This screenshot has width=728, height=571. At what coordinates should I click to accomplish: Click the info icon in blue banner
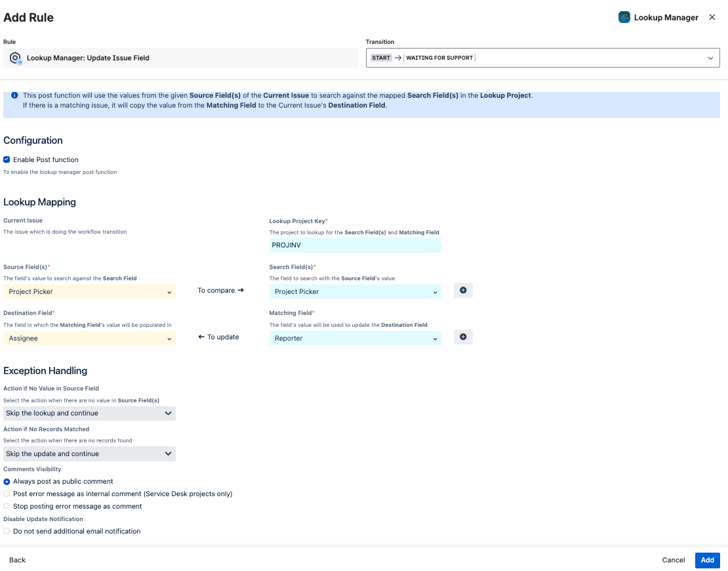click(14, 95)
